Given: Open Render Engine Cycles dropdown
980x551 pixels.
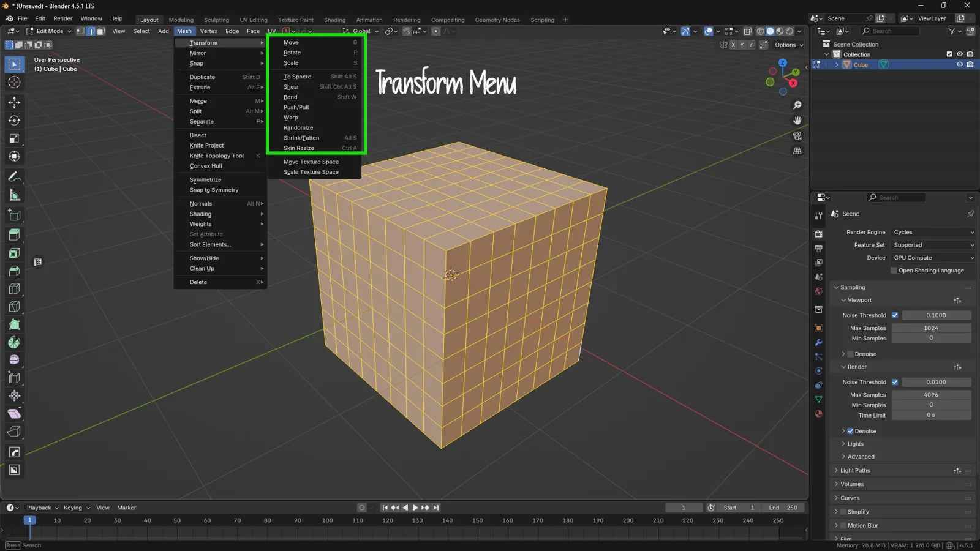Looking at the screenshot, I should pyautogui.click(x=933, y=232).
